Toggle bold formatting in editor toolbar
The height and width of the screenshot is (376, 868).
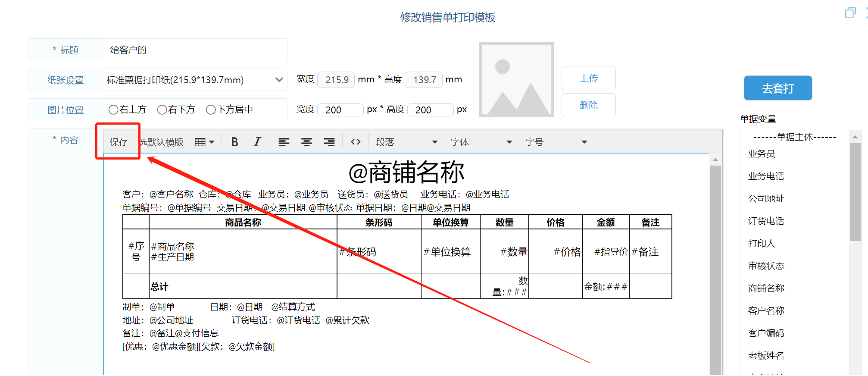coord(234,142)
